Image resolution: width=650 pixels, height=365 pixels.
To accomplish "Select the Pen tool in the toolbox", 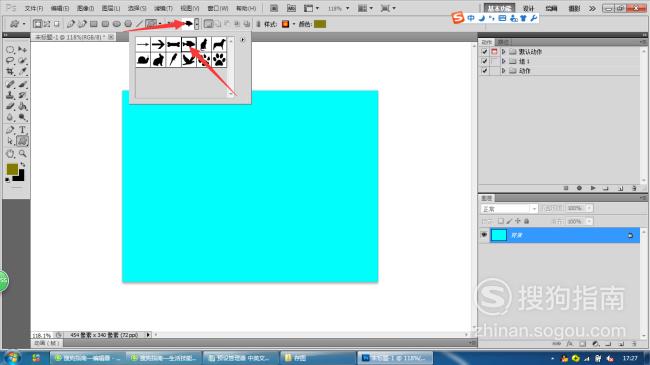I will pos(10,130).
